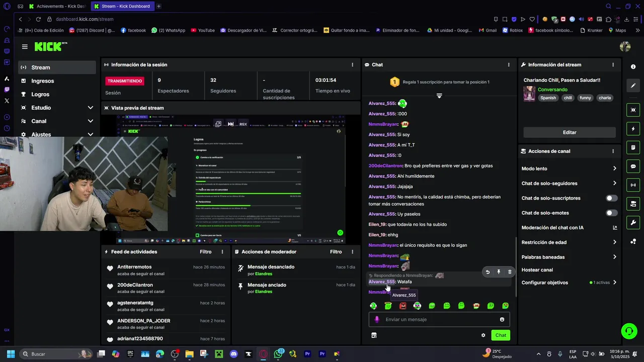Click the collapse arrow under gift subscription banner
The image size is (644, 362).
point(439,96)
